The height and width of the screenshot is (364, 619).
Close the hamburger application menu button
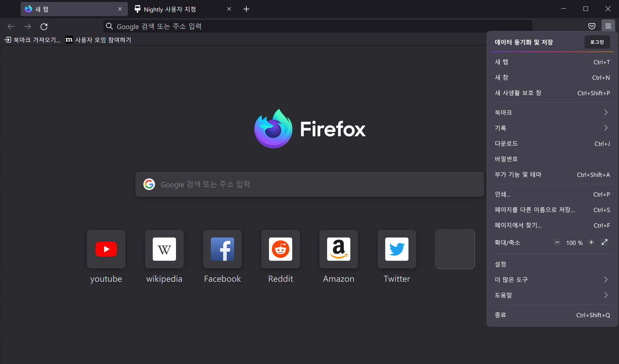pos(608,26)
